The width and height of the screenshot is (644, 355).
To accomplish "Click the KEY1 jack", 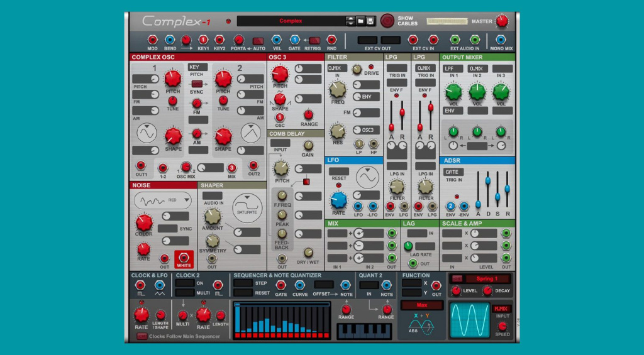I will tap(203, 40).
